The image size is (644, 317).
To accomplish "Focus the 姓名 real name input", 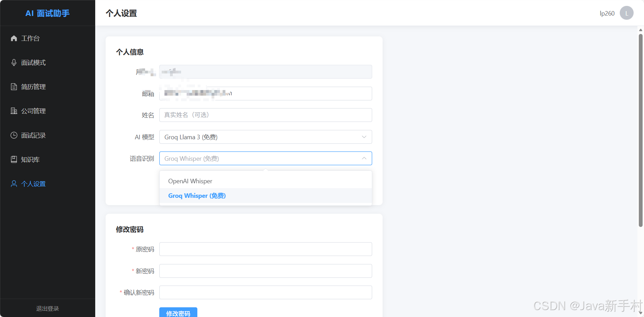I will click(266, 115).
